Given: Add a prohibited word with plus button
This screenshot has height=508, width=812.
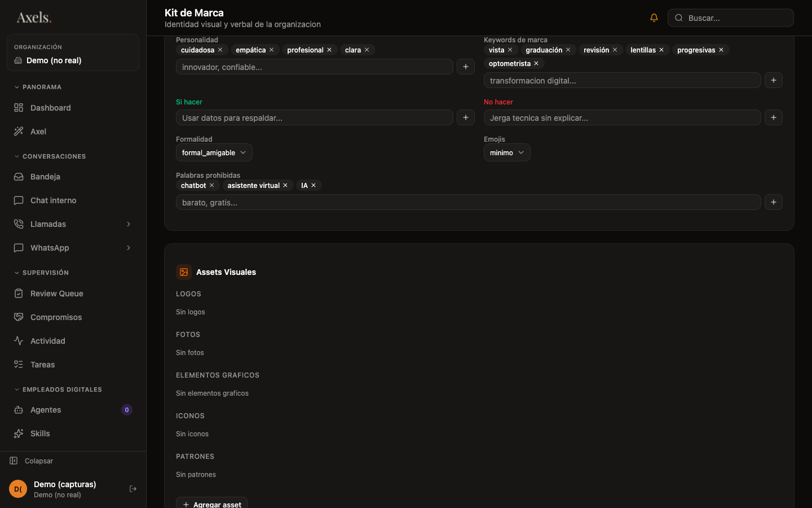Looking at the screenshot, I should pos(774,202).
